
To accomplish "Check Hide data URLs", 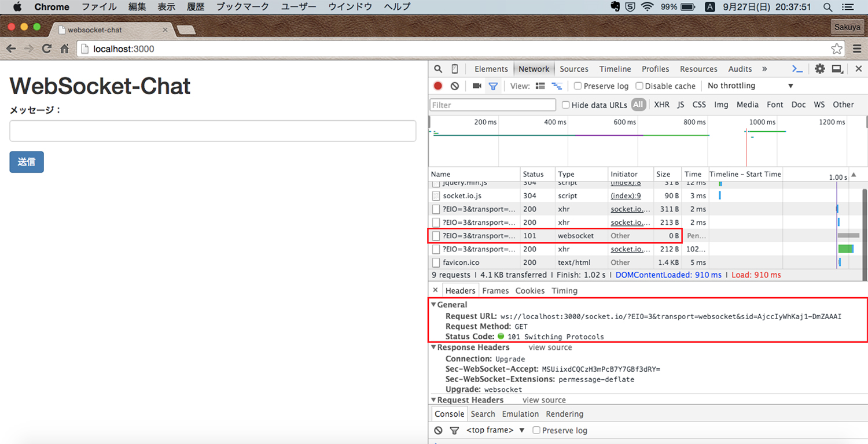I will coord(565,105).
